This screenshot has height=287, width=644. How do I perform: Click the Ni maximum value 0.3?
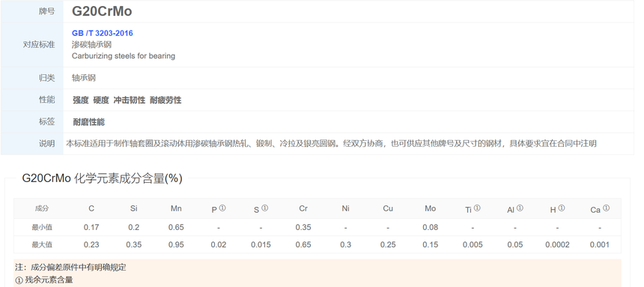[x=345, y=244]
